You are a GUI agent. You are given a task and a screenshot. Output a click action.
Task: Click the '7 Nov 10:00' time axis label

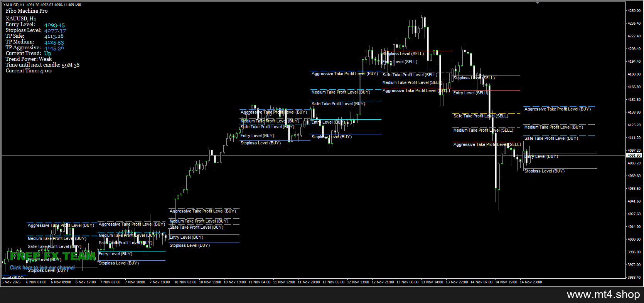click(135, 282)
